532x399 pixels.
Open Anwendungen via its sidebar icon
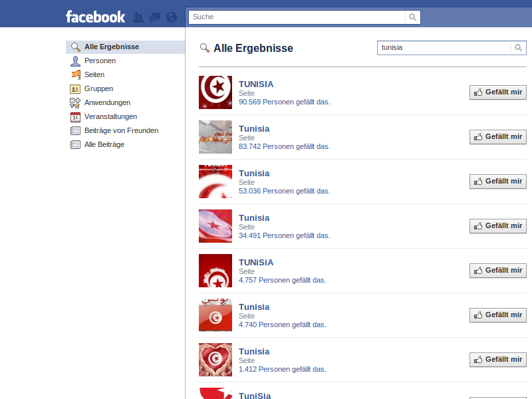[75, 102]
